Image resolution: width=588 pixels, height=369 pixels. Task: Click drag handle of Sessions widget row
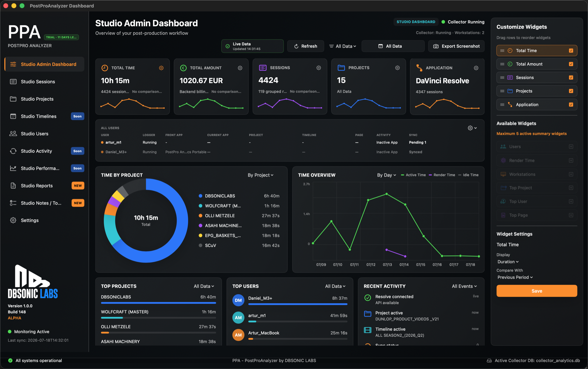(x=502, y=77)
